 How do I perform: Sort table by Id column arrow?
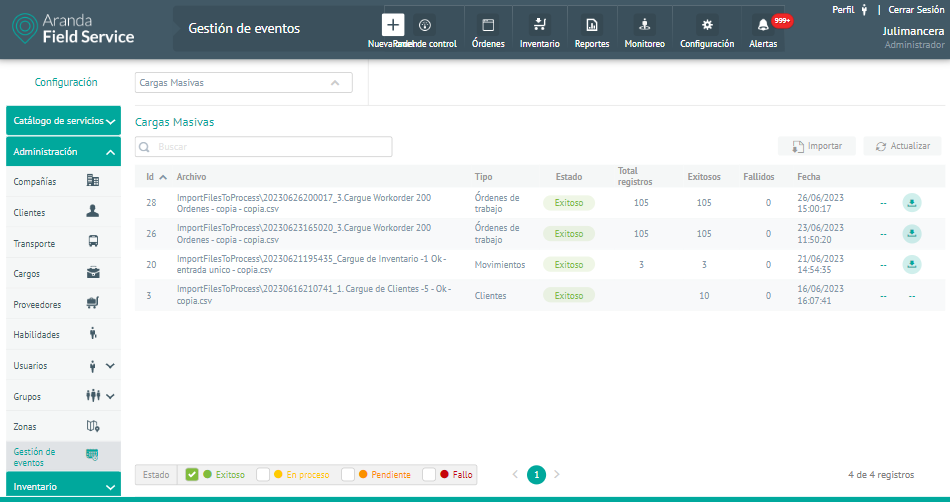[163, 177]
